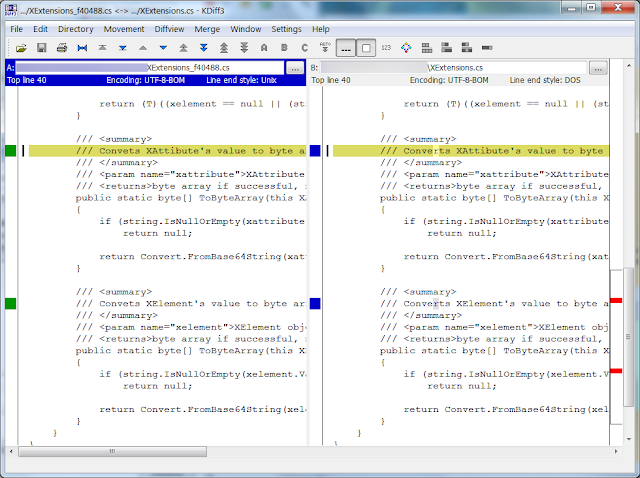Image resolution: width=640 pixels, height=478 pixels.
Task: Click the horizontal scrollbar thumb
Action: (112, 451)
